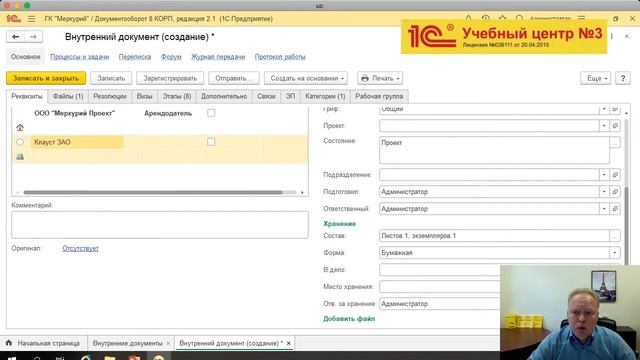
Task: Click the В дело input field
Action: click(x=440, y=269)
